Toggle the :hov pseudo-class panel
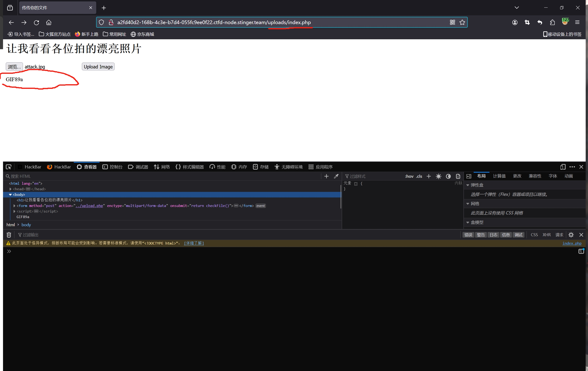 click(x=409, y=176)
